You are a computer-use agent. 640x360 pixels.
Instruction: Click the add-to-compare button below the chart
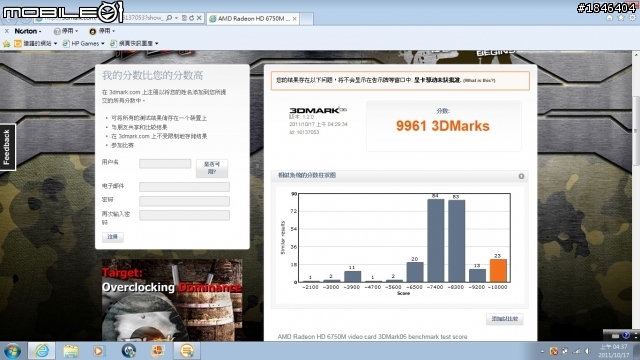pos(504,319)
